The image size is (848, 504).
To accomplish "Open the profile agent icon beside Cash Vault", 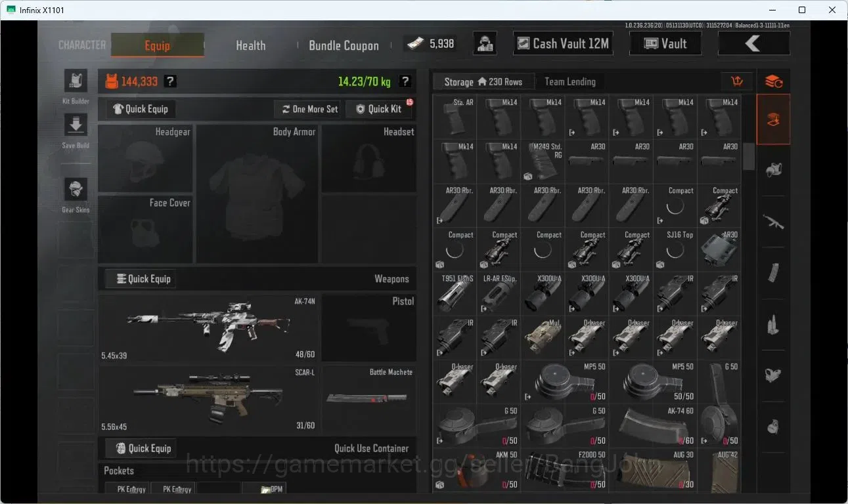I will [485, 44].
